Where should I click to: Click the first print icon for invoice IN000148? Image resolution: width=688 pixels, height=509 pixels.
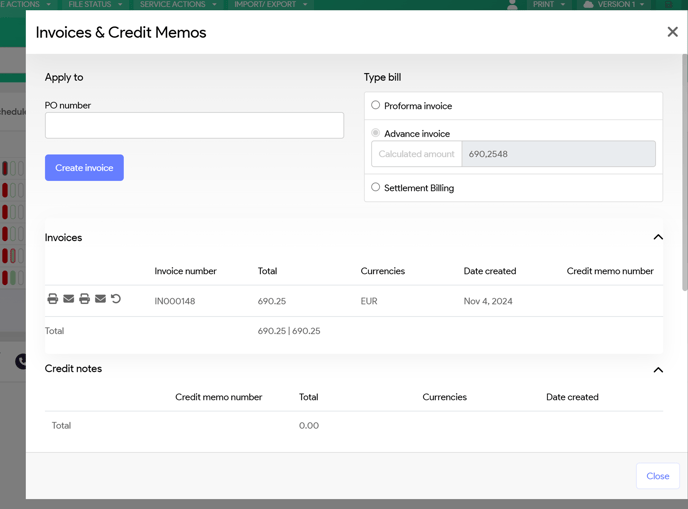pyautogui.click(x=53, y=299)
